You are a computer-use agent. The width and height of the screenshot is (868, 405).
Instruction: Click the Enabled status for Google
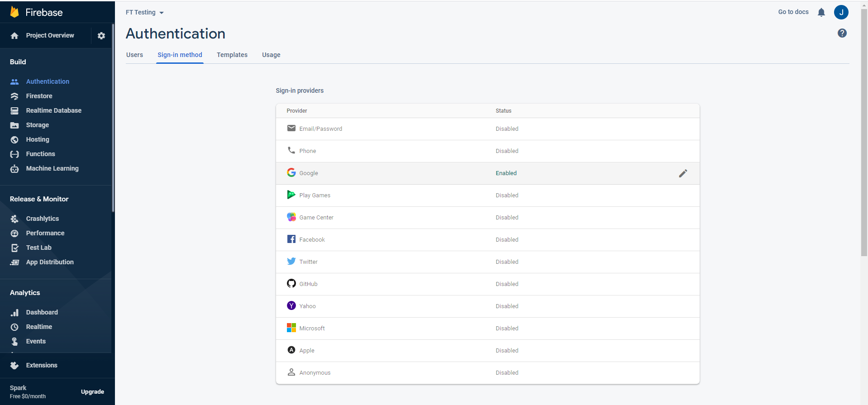pyautogui.click(x=506, y=173)
